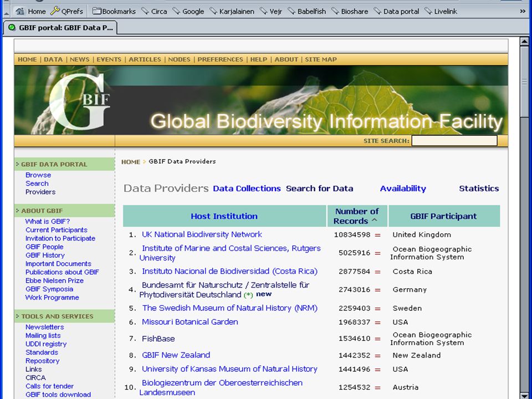
Task: Click the red equals icon beside 1442352
Action: click(x=377, y=356)
